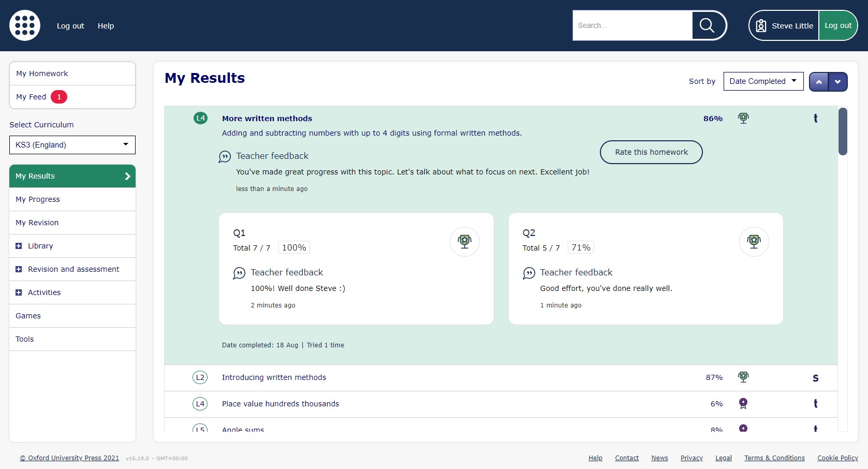Go to My Progress
This screenshot has height=469, width=868.
click(x=72, y=199)
